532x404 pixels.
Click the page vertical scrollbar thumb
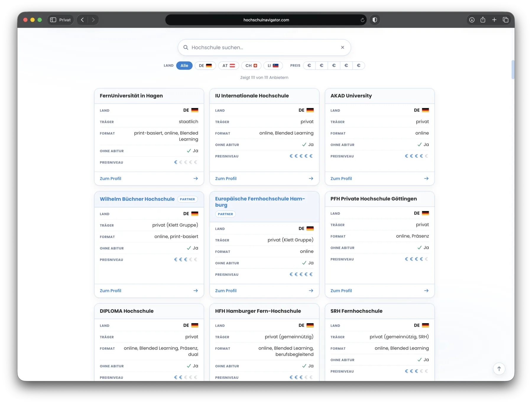click(x=513, y=70)
